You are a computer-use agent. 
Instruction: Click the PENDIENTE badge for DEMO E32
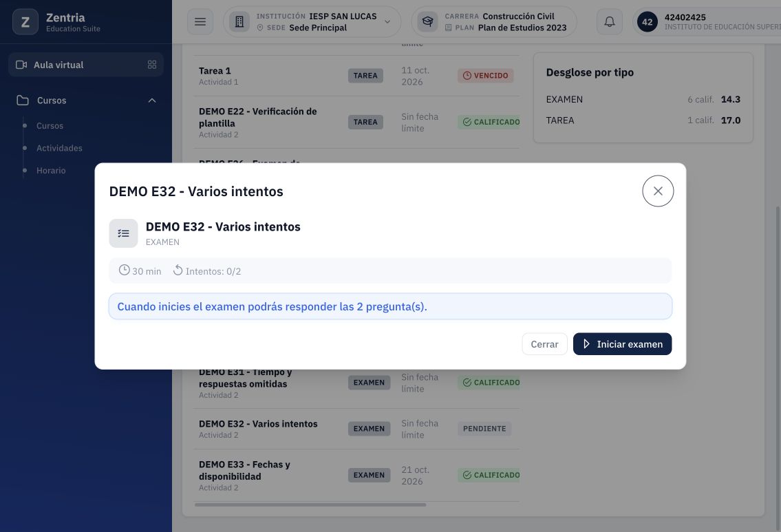(484, 428)
